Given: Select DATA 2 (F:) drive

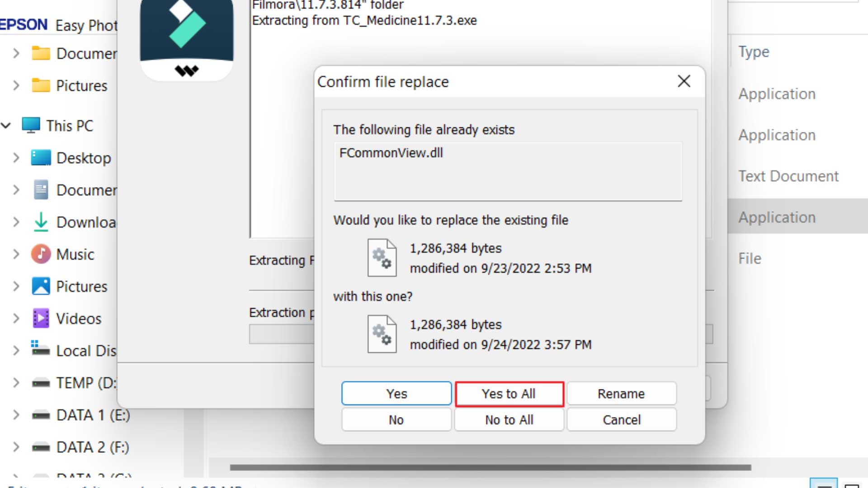Looking at the screenshot, I should pos(92,447).
